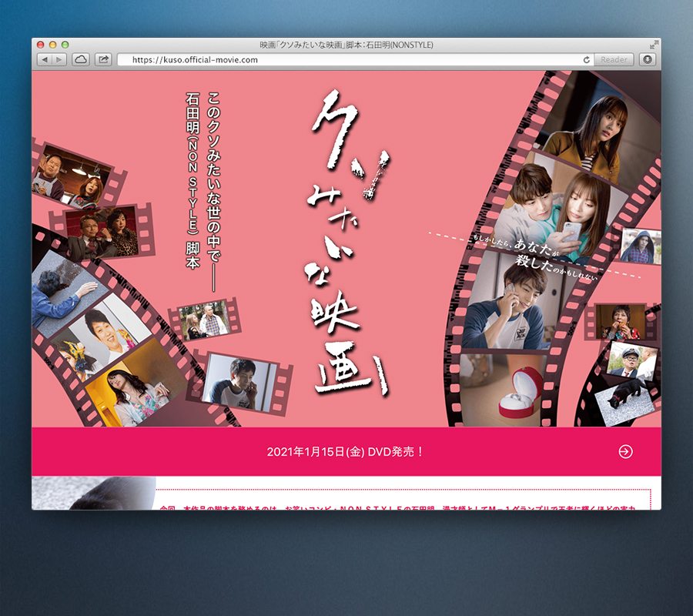
Task: Enter full screen using the top-right arrows icon
Action: 654,45
